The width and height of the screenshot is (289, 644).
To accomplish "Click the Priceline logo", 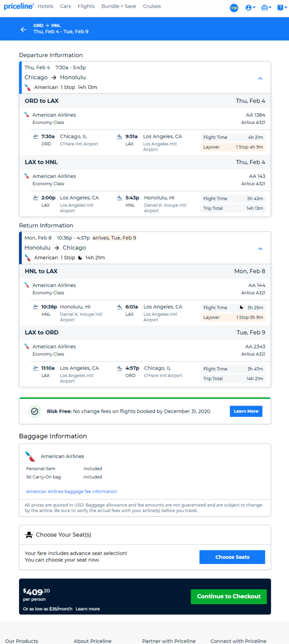I will coord(19,6).
